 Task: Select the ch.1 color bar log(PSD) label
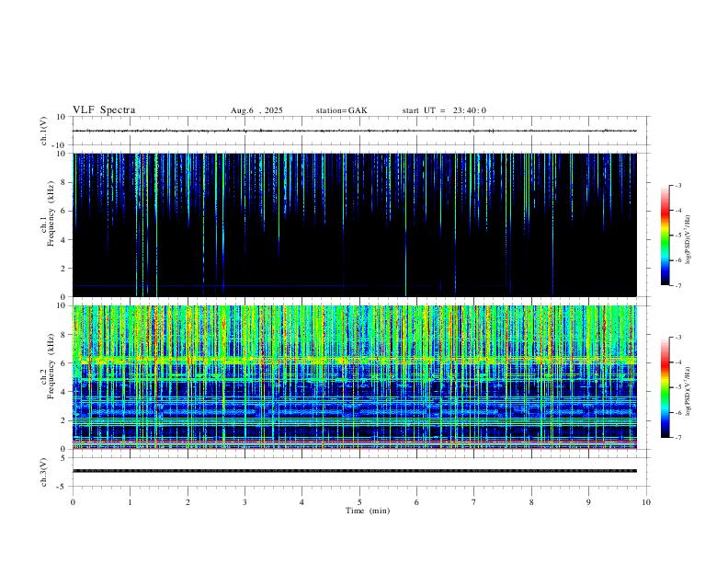(x=688, y=239)
